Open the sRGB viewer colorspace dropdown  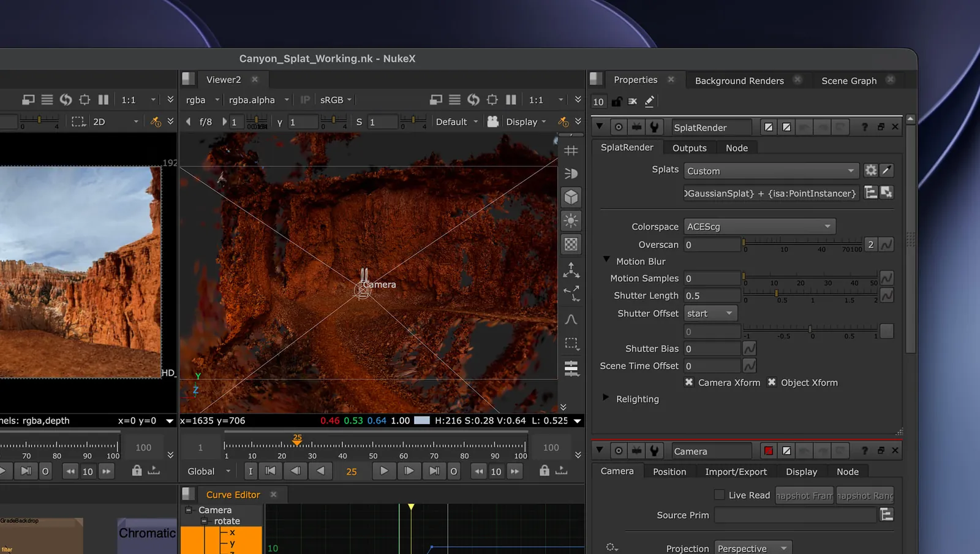(x=336, y=100)
